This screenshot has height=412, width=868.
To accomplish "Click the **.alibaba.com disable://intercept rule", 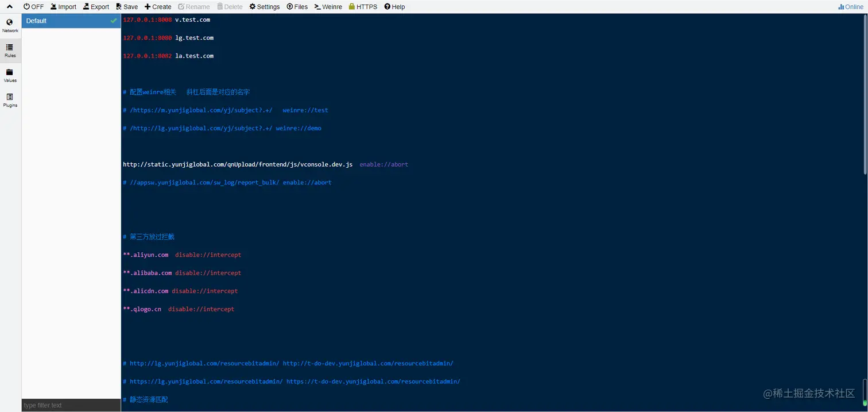I will pyautogui.click(x=182, y=273).
